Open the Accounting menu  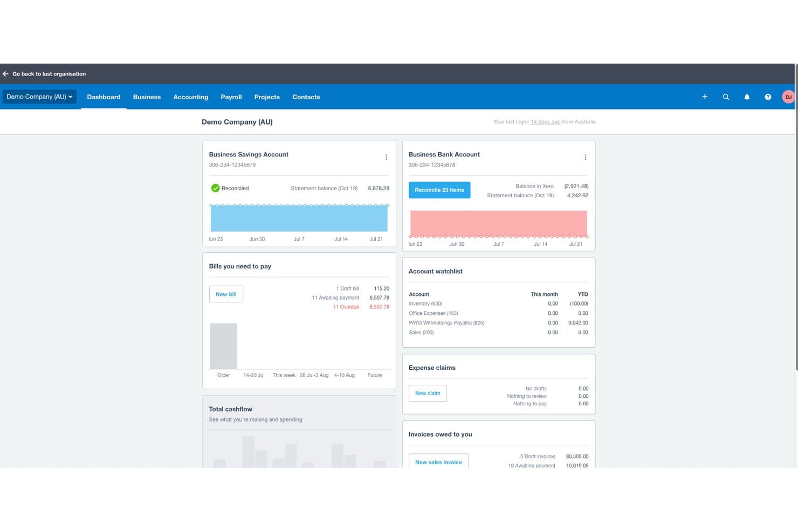(x=190, y=97)
